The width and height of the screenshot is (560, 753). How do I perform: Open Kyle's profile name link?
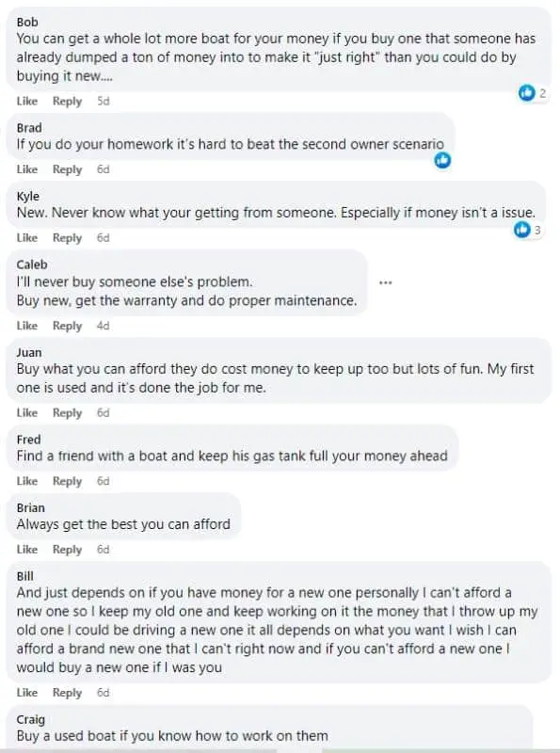tap(28, 197)
